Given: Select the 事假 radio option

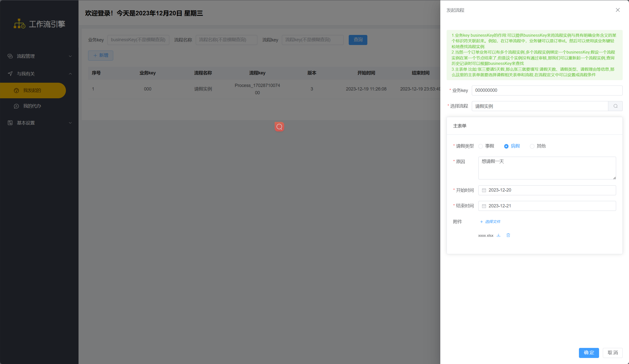Looking at the screenshot, I should pyautogui.click(x=481, y=146).
